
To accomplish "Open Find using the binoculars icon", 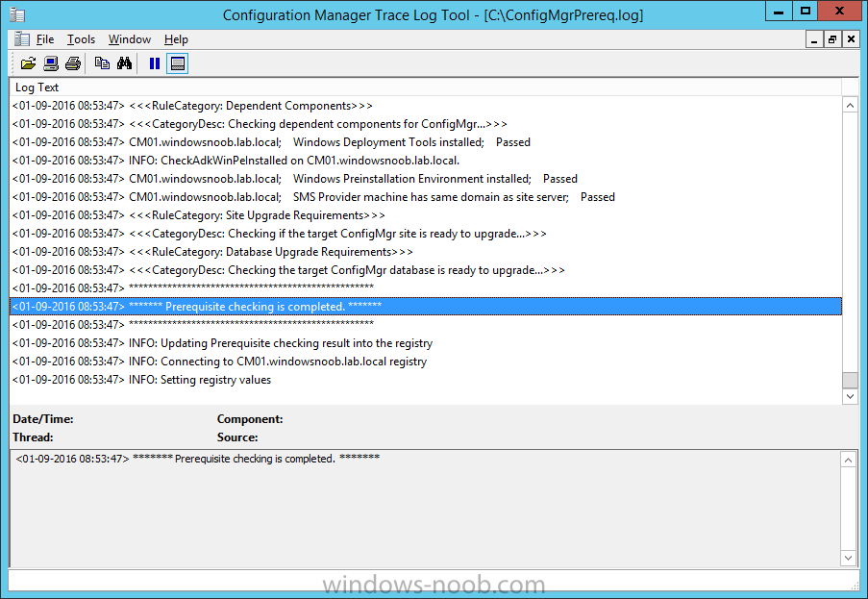I will pos(124,63).
